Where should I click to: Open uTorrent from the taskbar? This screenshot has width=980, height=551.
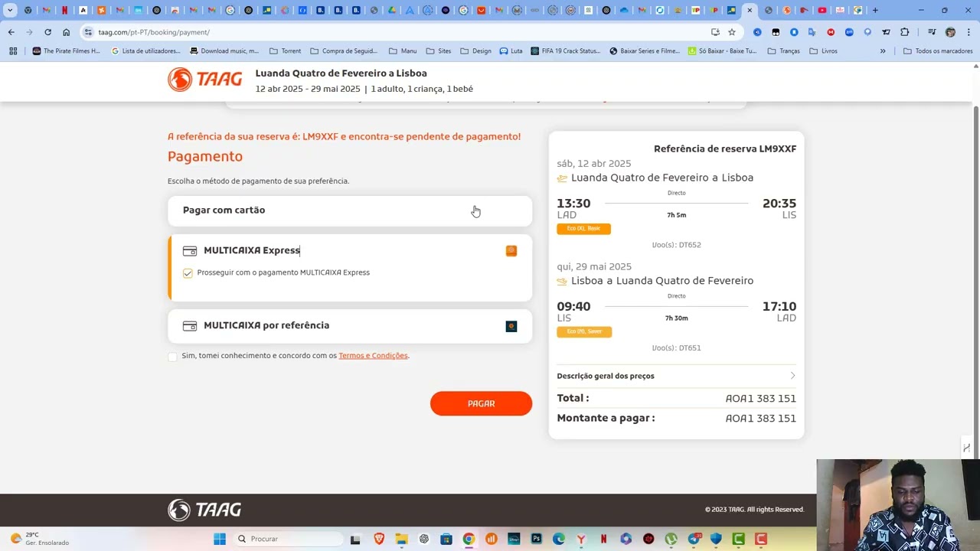(671, 539)
